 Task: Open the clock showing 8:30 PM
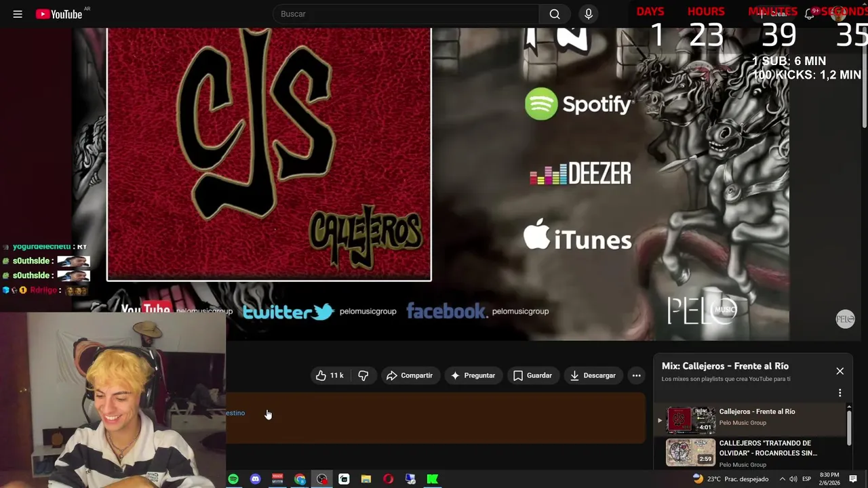pos(829,479)
